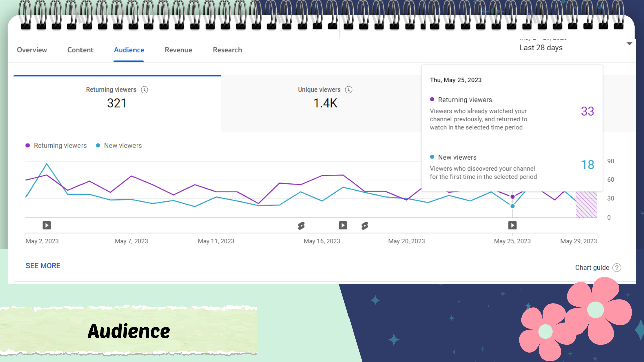Click the Shorts marker icon near May 18
The image size is (644, 362).
(x=365, y=226)
